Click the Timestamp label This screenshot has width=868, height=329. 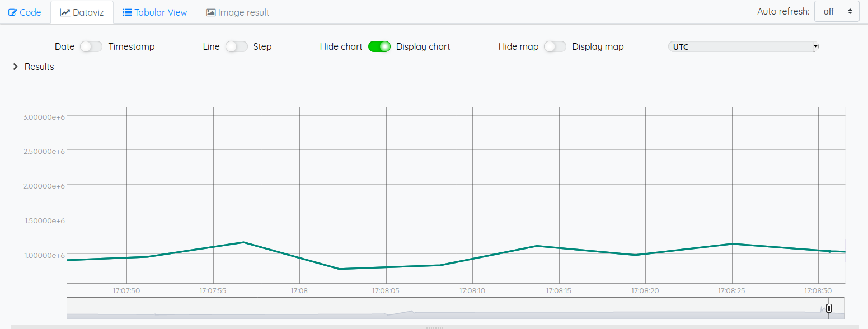(132, 46)
